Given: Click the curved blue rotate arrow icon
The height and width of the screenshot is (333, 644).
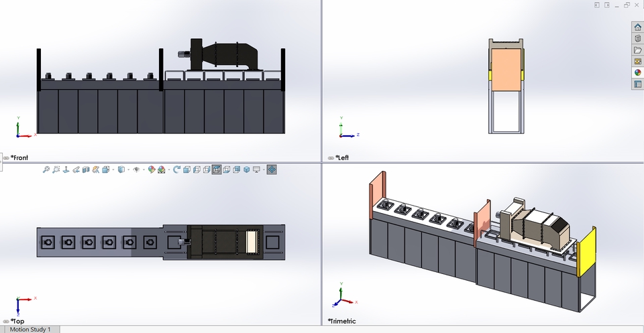Looking at the screenshot, I should (176, 170).
